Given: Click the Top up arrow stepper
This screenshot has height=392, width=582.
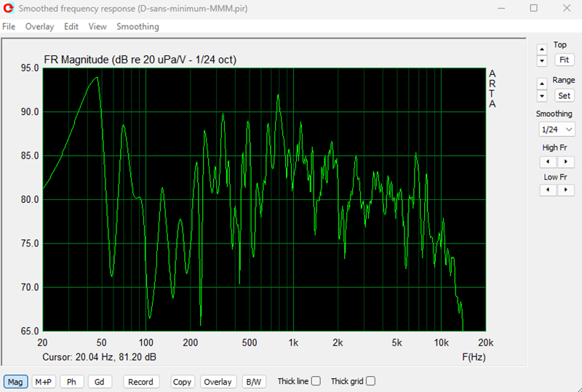Looking at the screenshot, I should point(542,49).
